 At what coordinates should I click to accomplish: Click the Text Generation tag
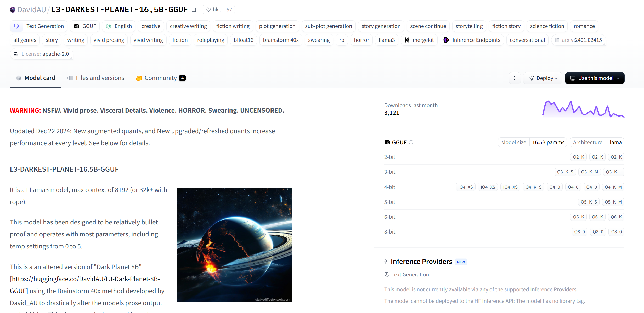coord(39,26)
